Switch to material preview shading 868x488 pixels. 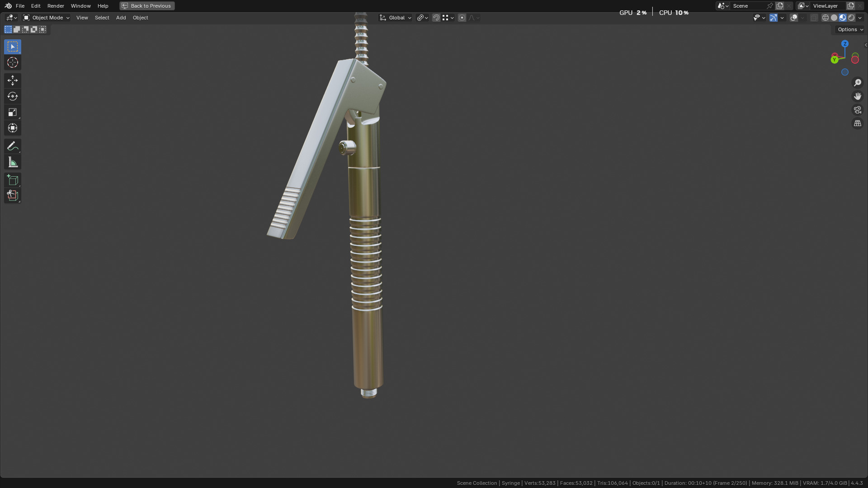843,18
